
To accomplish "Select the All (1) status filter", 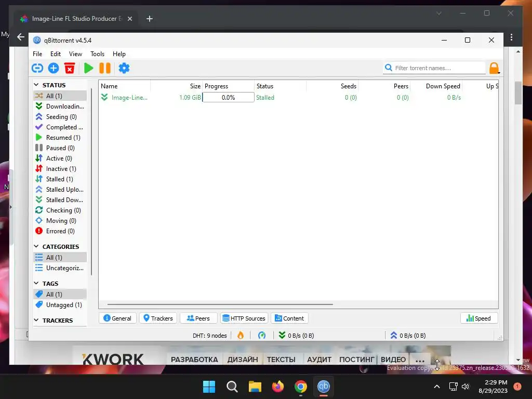I will click(x=60, y=96).
